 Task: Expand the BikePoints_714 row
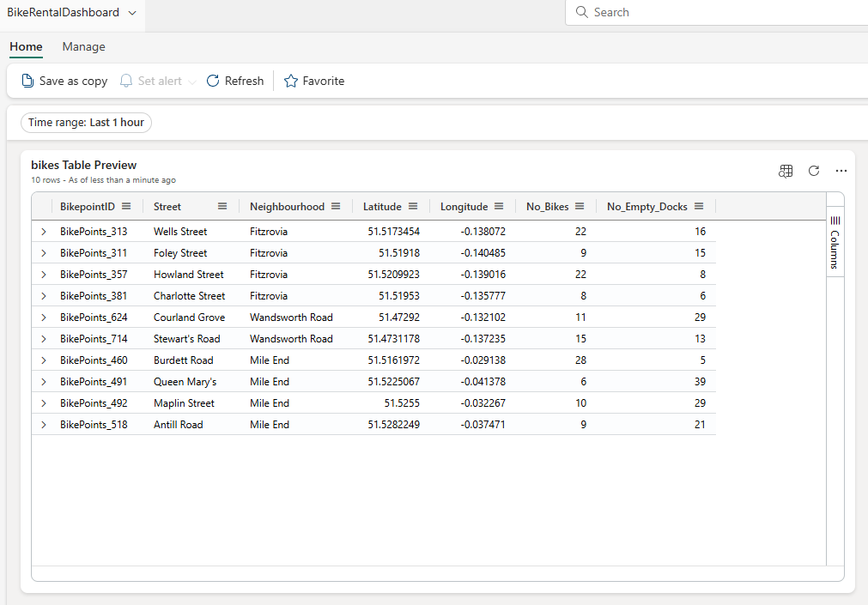(x=44, y=339)
